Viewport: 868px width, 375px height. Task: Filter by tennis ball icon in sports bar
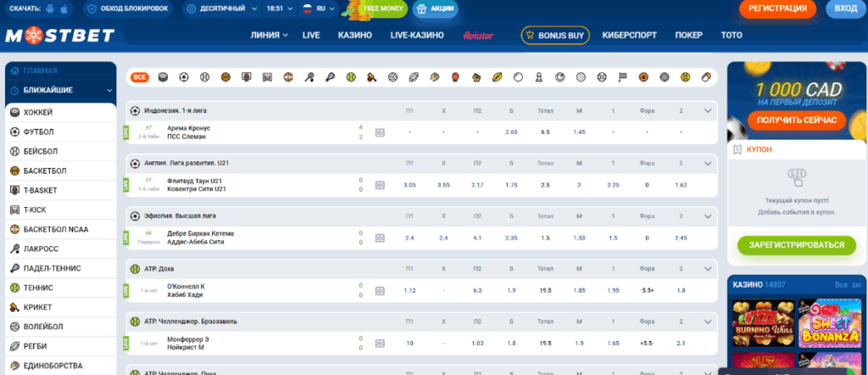click(351, 77)
